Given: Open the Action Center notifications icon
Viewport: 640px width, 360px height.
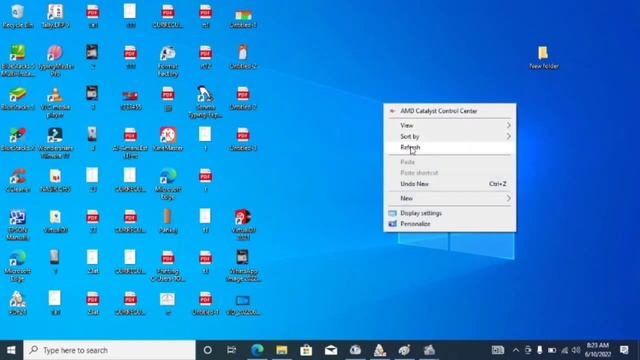Looking at the screenshot, I should (x=624, y=350).
